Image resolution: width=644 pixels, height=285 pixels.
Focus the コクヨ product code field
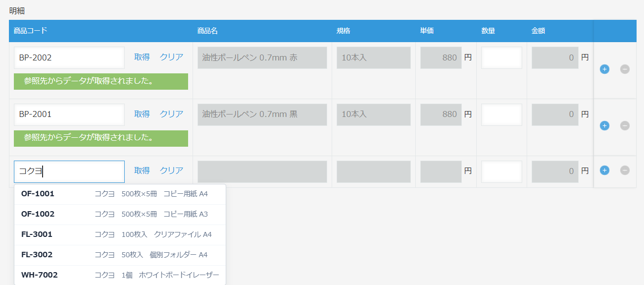(69, 171)
